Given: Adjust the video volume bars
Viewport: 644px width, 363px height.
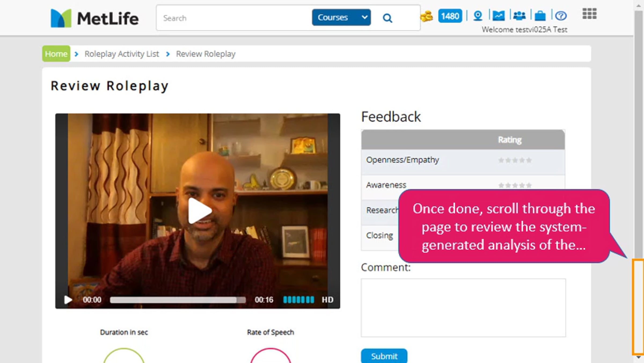Looking at the screenshot, I should 298,300.
